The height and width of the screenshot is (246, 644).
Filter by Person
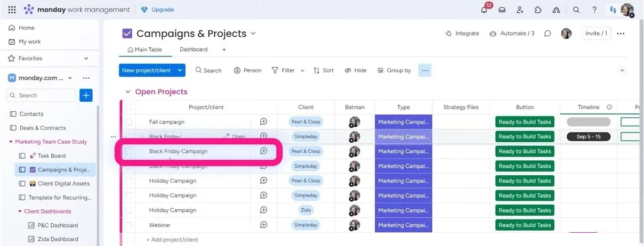248,70
